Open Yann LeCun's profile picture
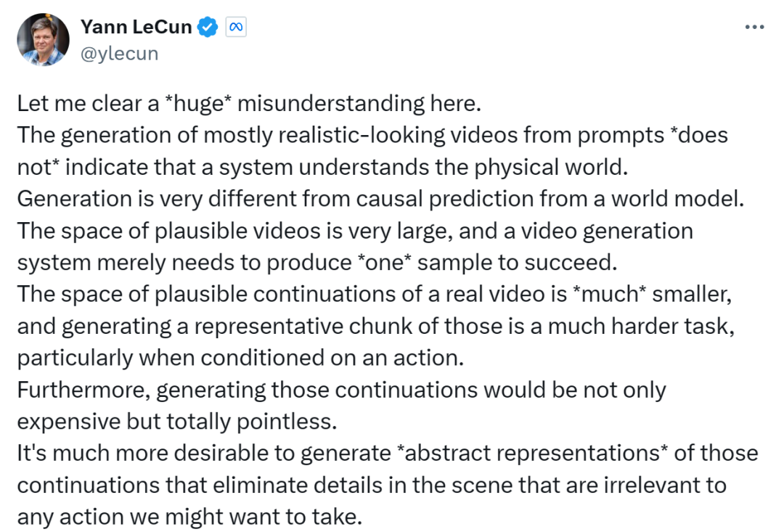Viewport: 784px width, 532px height. click(x=43, y=39)
